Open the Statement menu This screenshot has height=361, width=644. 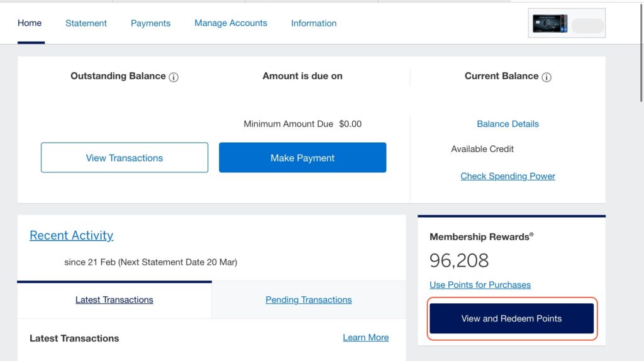click(x=86, y=23)
